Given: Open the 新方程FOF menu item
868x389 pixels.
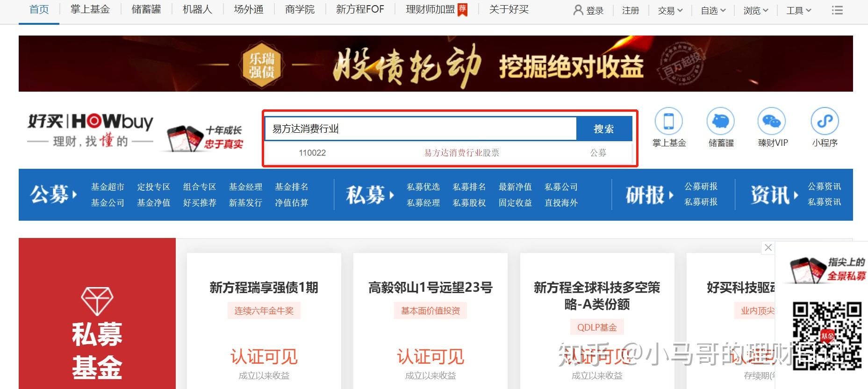Looking at the screenshot, I should click(360, 9).
